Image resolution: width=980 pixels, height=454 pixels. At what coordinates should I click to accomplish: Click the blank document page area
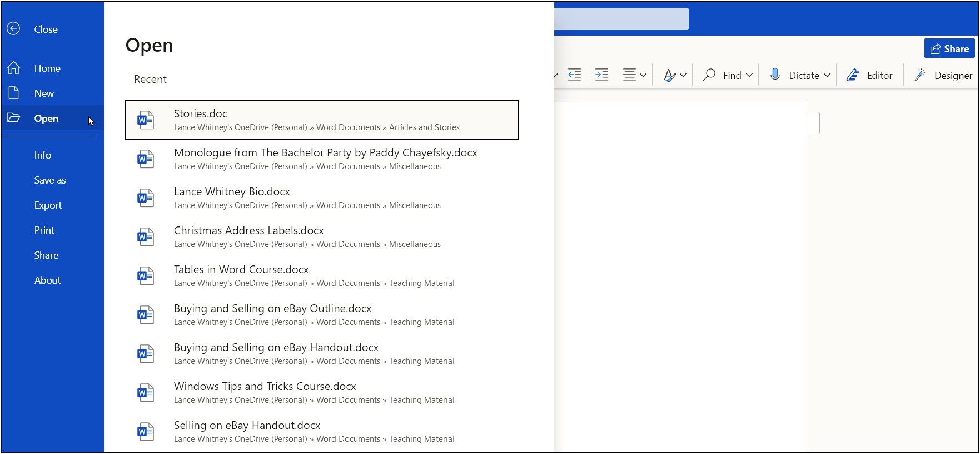(x=681, y=277)
